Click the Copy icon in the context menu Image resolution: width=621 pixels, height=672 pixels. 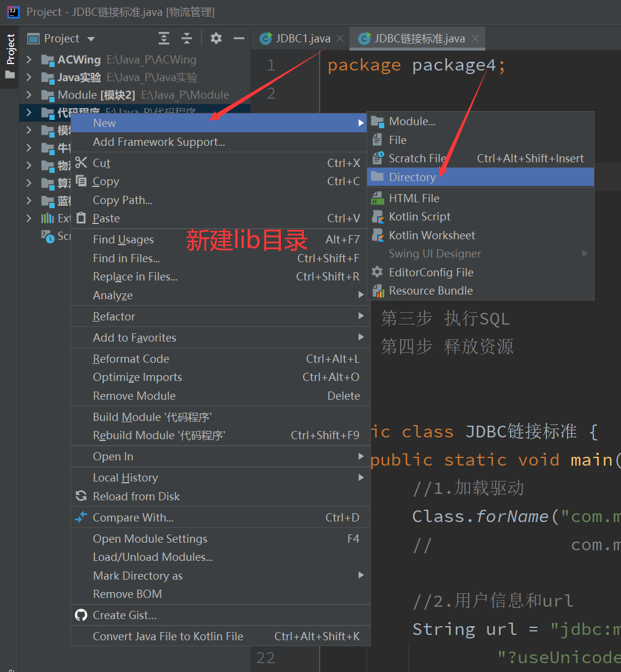(x=82, y=182)
